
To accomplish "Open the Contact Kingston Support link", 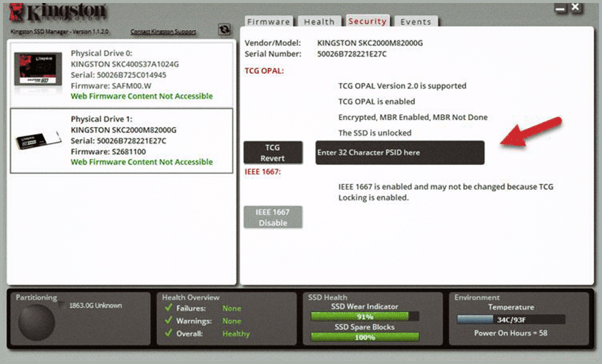I will [163, 32].
